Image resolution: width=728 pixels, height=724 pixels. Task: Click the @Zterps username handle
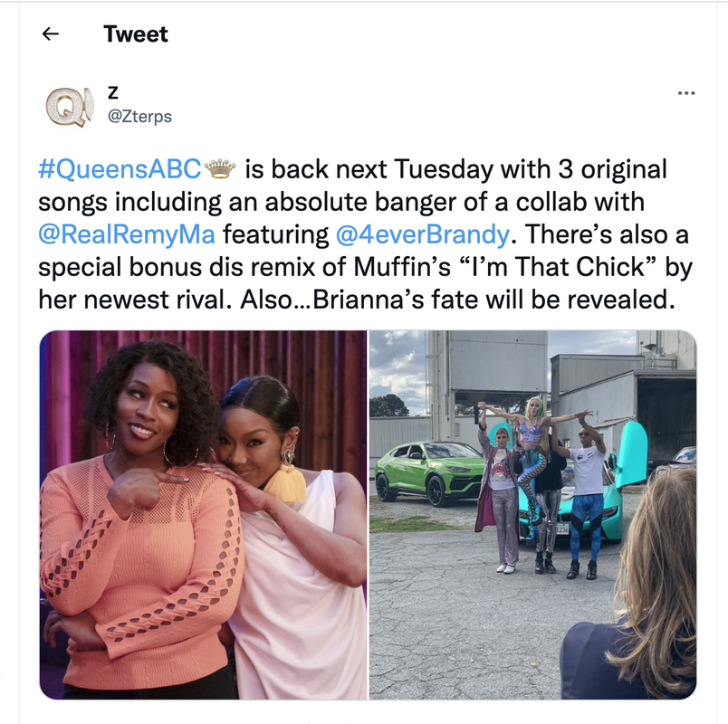click(139, 116)
